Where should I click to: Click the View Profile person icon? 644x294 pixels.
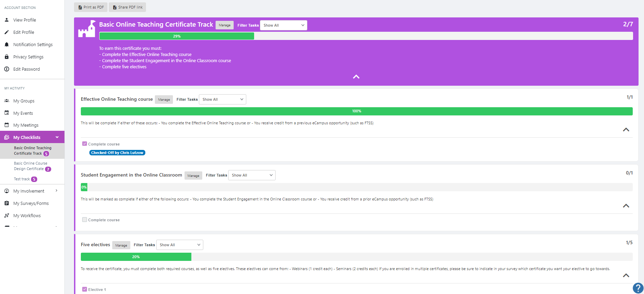[6, 20]
